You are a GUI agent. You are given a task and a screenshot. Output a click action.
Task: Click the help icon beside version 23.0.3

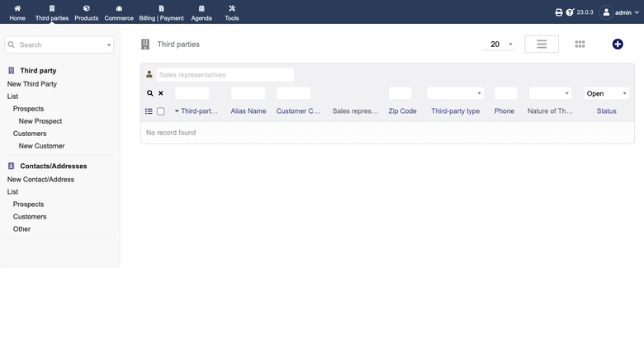[x=570, y=12]
